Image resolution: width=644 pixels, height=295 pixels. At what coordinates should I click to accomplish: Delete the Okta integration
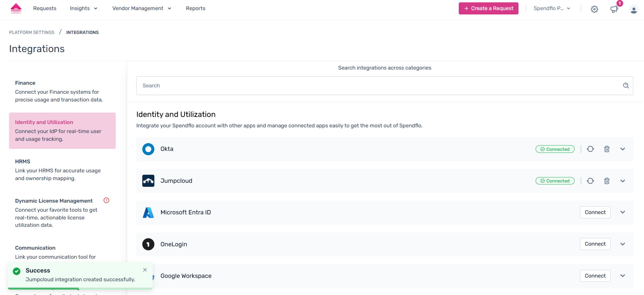tap(607, 149)
